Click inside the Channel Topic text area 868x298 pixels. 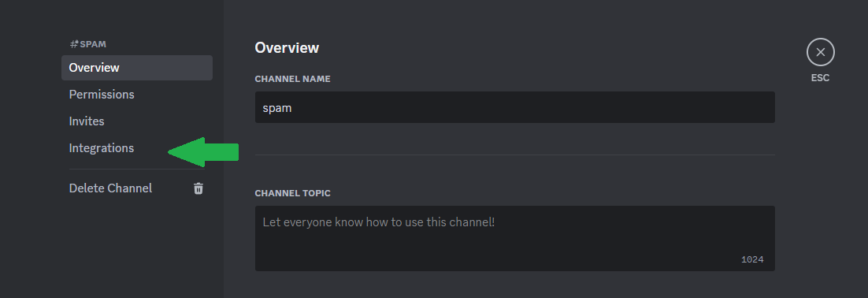[515, 239]
